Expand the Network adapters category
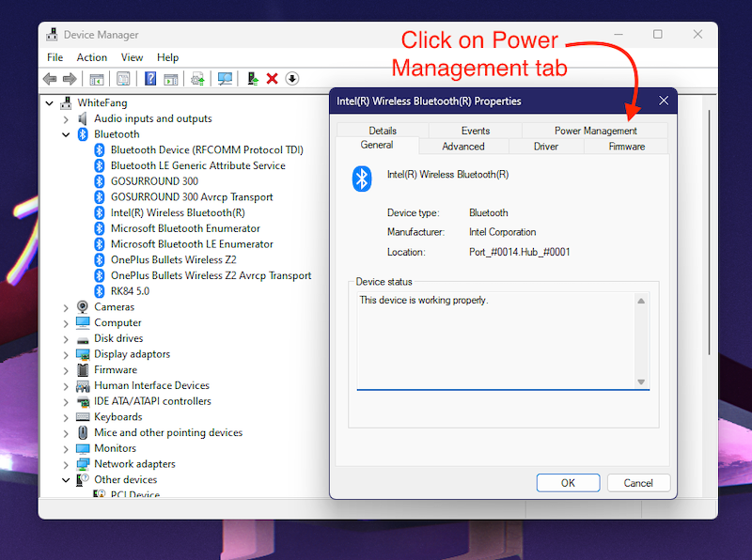Screen dimensions: 752x560 pos(66,464)
